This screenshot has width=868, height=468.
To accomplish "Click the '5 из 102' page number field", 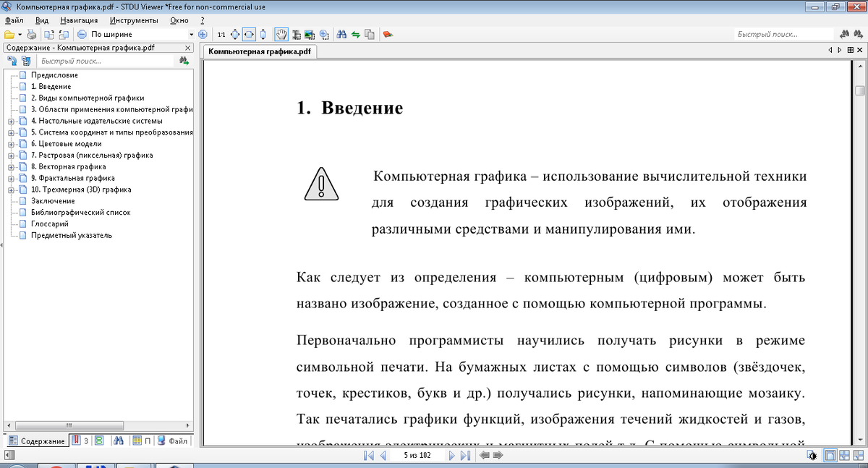I will pyautogui.click(x=418, y=456).
